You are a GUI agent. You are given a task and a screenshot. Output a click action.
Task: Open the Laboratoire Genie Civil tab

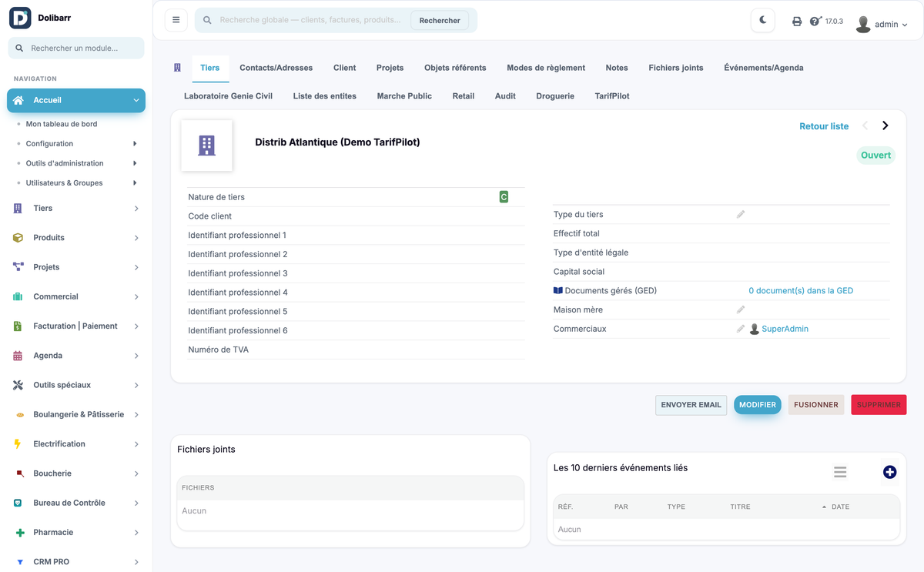click(x=229, y=96)
